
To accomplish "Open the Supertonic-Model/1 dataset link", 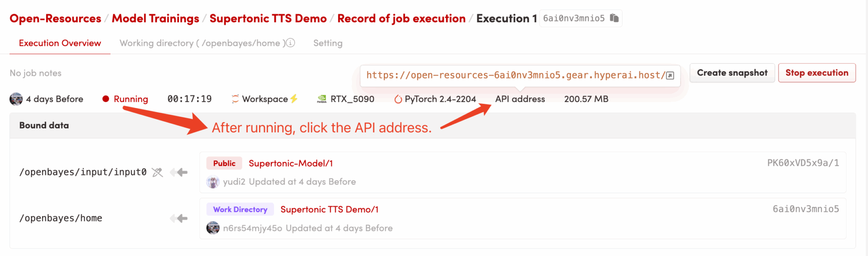I will click(291, 164).
